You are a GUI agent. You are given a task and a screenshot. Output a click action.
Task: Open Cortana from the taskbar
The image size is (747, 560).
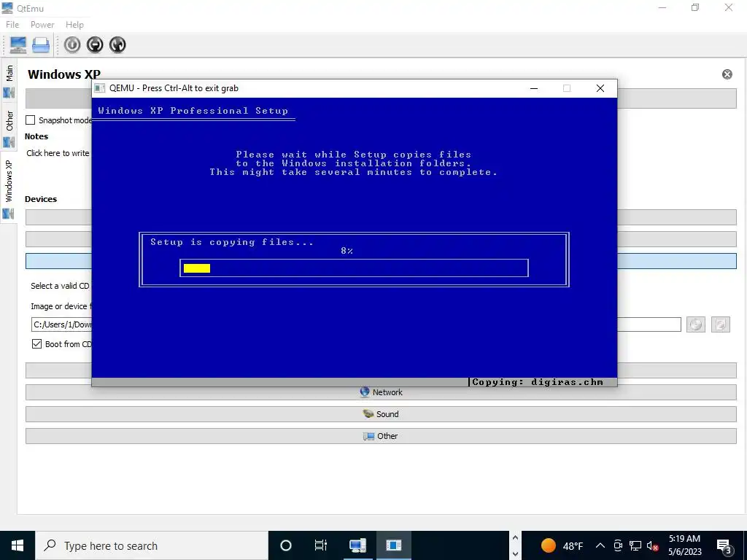[x=286, y=545]
